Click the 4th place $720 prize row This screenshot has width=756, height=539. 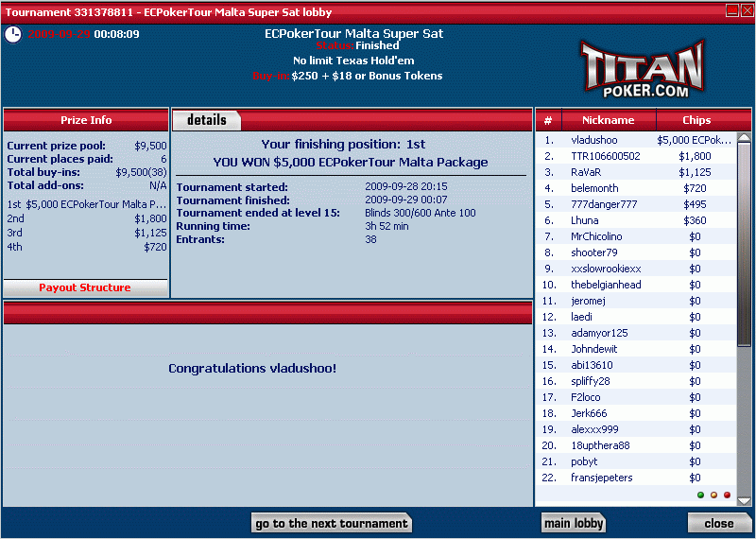click(x=86, y=247)
